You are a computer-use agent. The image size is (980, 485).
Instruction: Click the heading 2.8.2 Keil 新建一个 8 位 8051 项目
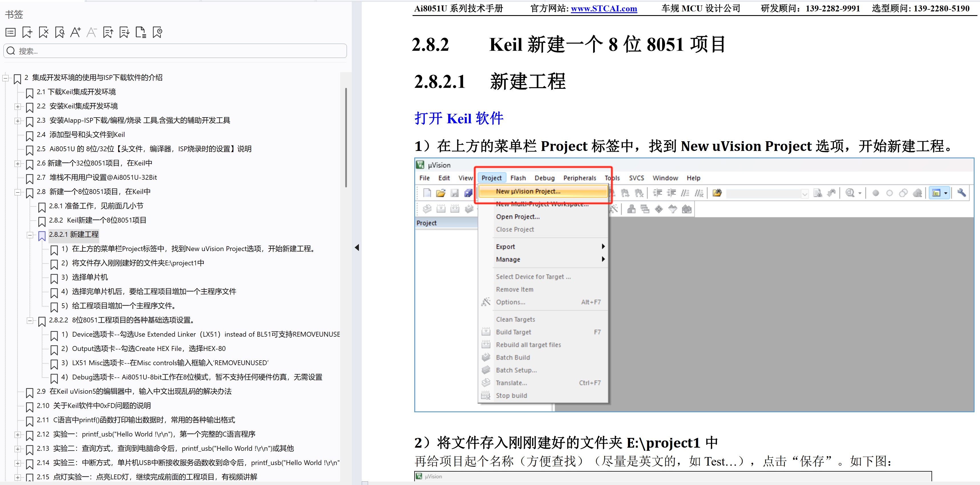click(569, 45)
